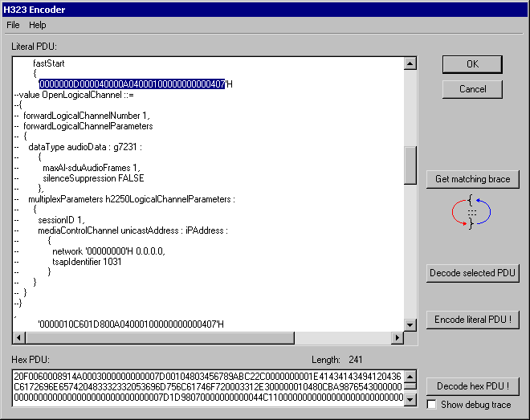
Task: Click Literal PDU scroll right arrow
Action: [397, 337]
